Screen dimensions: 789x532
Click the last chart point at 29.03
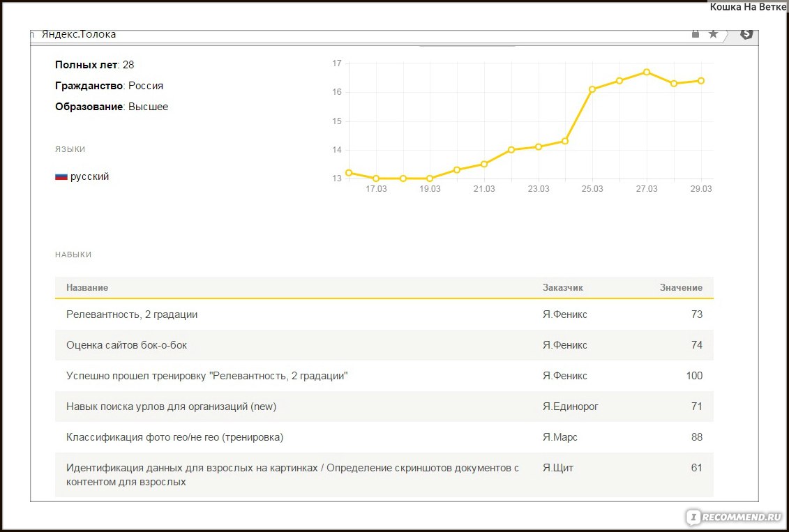[701, 81]
